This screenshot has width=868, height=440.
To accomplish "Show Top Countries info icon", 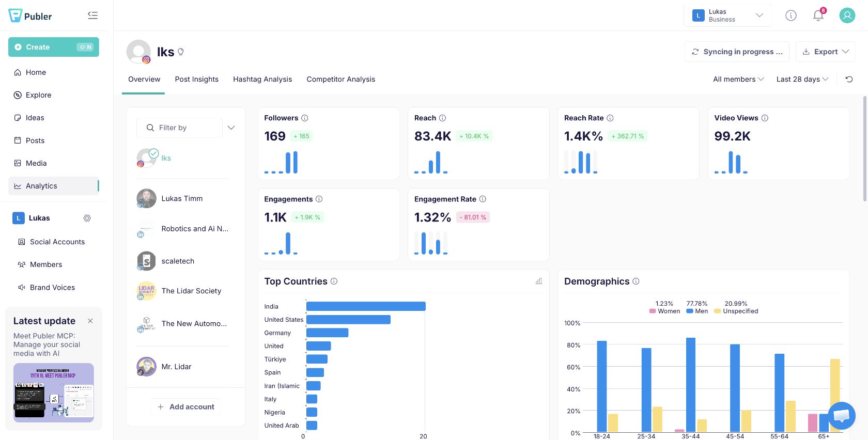I will point(334,281).
